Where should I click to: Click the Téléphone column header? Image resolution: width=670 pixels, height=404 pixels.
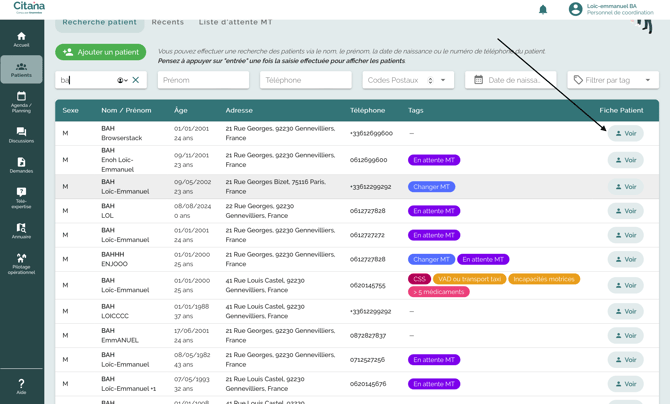(367, 110)
